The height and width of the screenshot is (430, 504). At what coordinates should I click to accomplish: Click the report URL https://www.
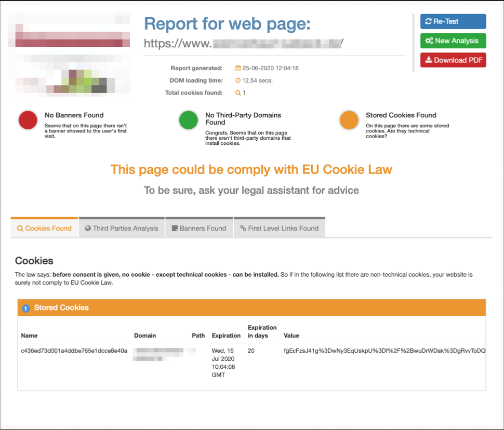click(244, 43)
